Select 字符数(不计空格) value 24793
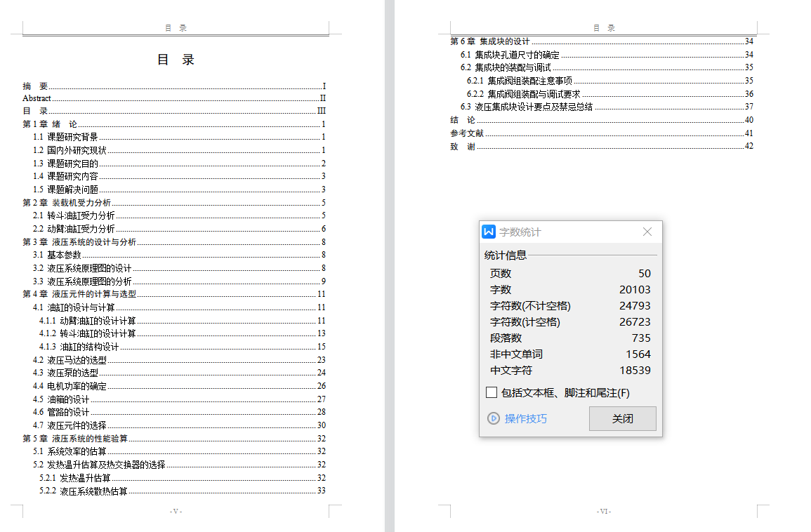The width and height of the screenshot is (811, 532). 635,305
